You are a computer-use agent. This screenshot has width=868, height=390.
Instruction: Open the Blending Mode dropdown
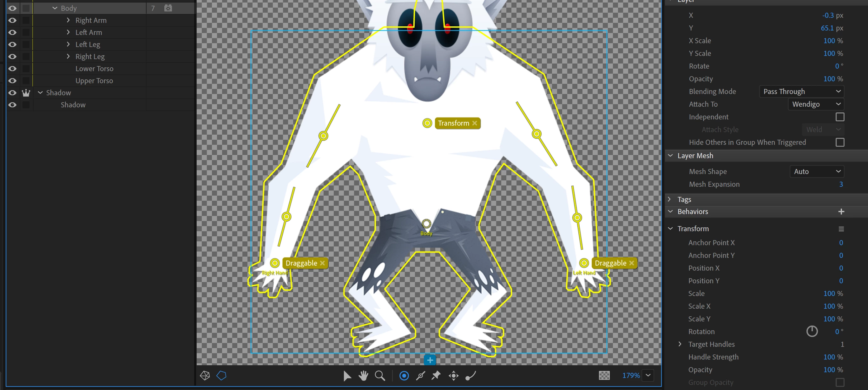pos(801,91)
